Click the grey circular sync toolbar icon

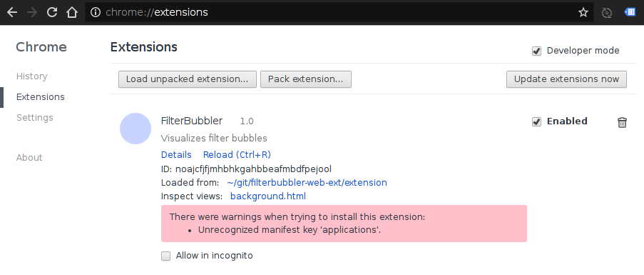(607, 13)
